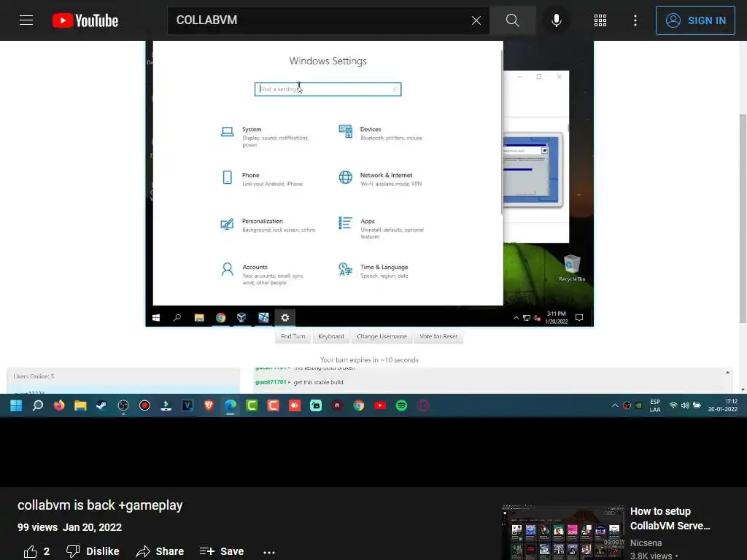
Task: Open the CollabVM Server suggested video thumbnail
Action: pyautogui.click(x=562, y=532)
